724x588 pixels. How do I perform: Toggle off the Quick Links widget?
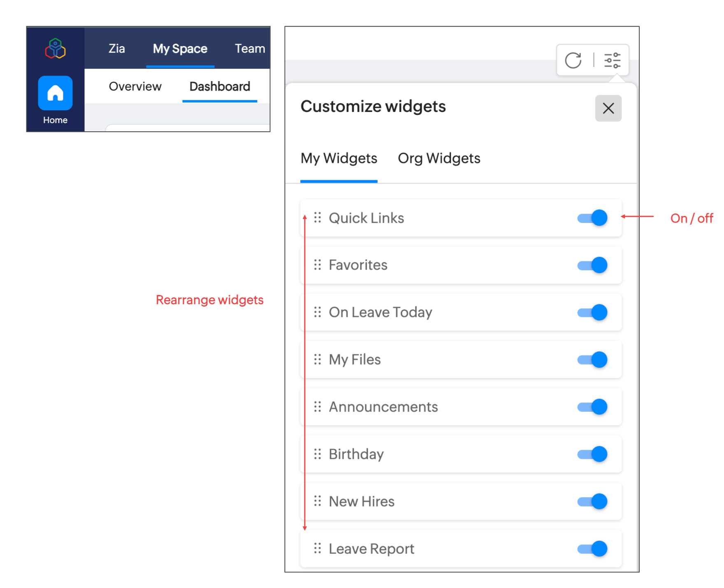[592, 218]
